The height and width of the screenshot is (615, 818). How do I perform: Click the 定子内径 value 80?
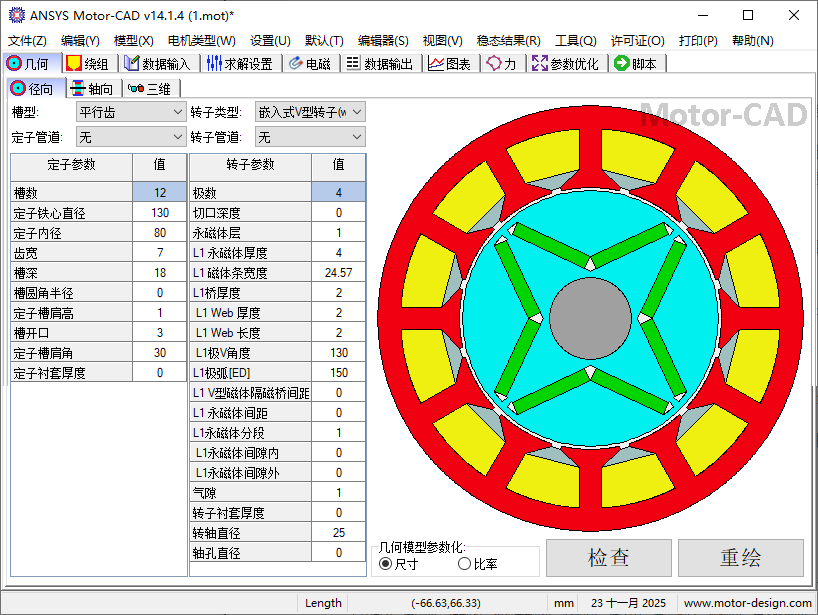(x=160, y=233)
